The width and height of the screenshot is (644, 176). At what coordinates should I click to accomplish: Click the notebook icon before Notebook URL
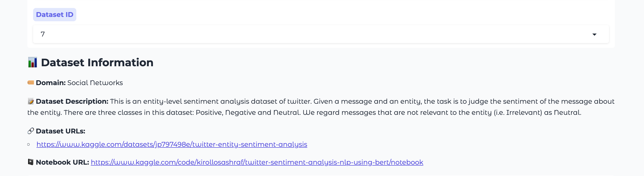coord(30,162)
